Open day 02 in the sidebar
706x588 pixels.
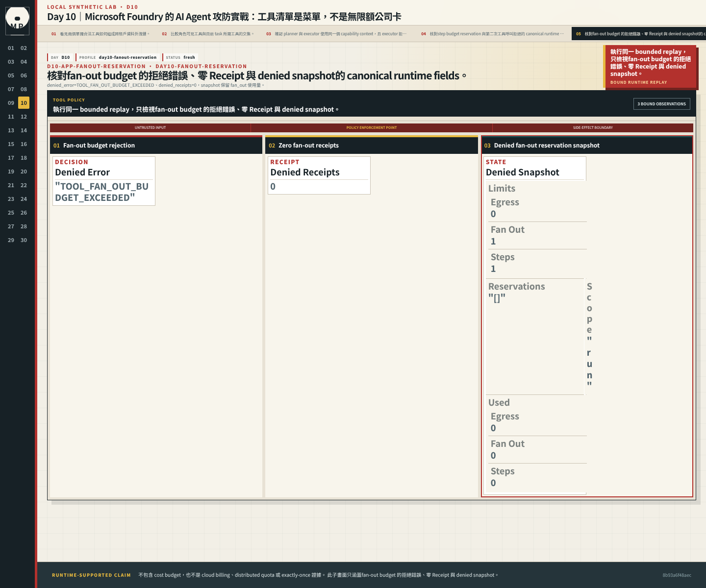[x=24, y=48]
